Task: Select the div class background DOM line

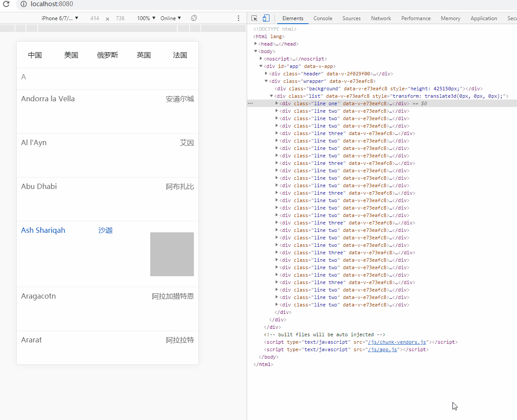Action: click(x=378, y=89)
